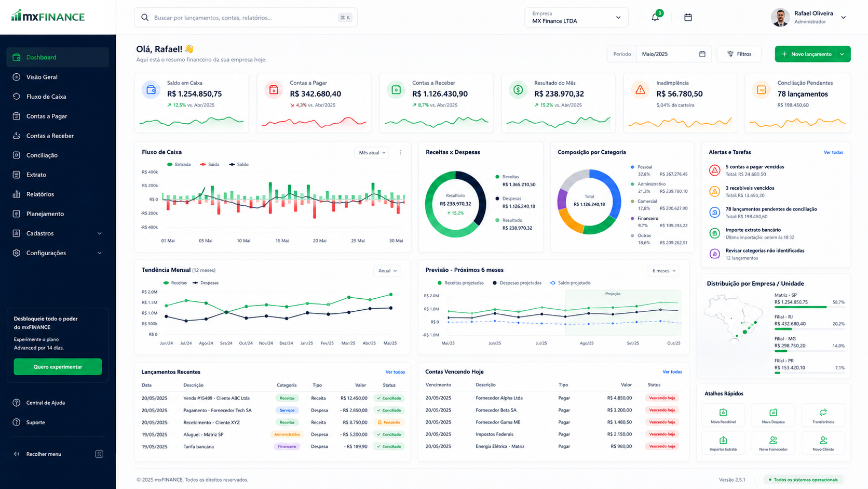
Task: Click the search input field
Action: (246, 18)
